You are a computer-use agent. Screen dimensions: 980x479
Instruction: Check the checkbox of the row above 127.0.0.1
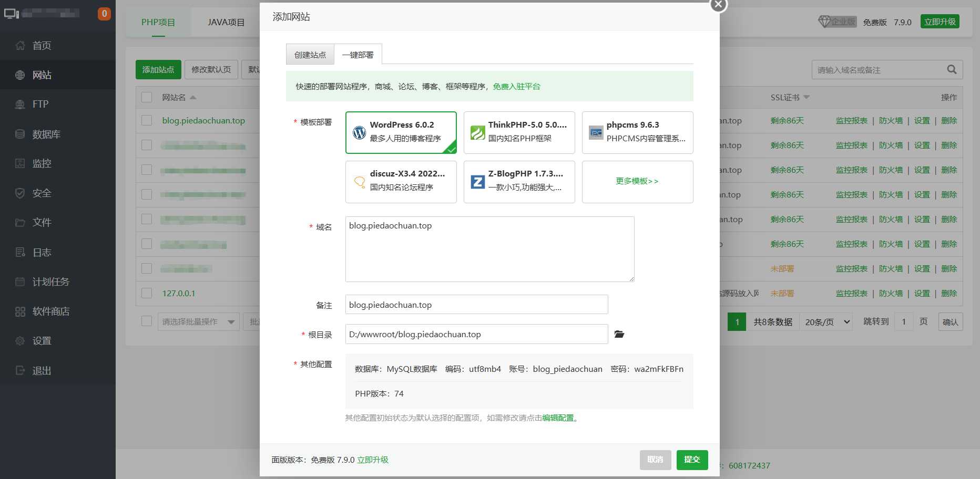point(147,268)
